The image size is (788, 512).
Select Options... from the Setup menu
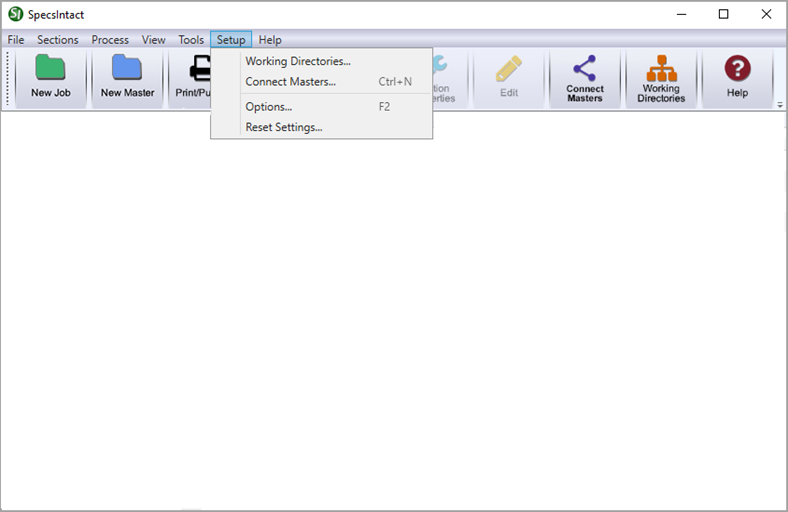point(322,107)
